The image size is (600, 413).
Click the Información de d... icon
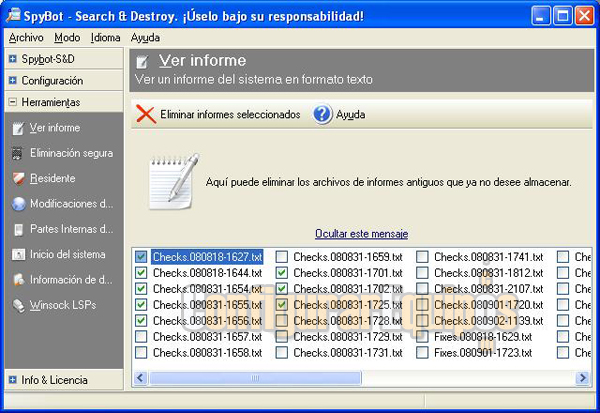pos(18,280)
